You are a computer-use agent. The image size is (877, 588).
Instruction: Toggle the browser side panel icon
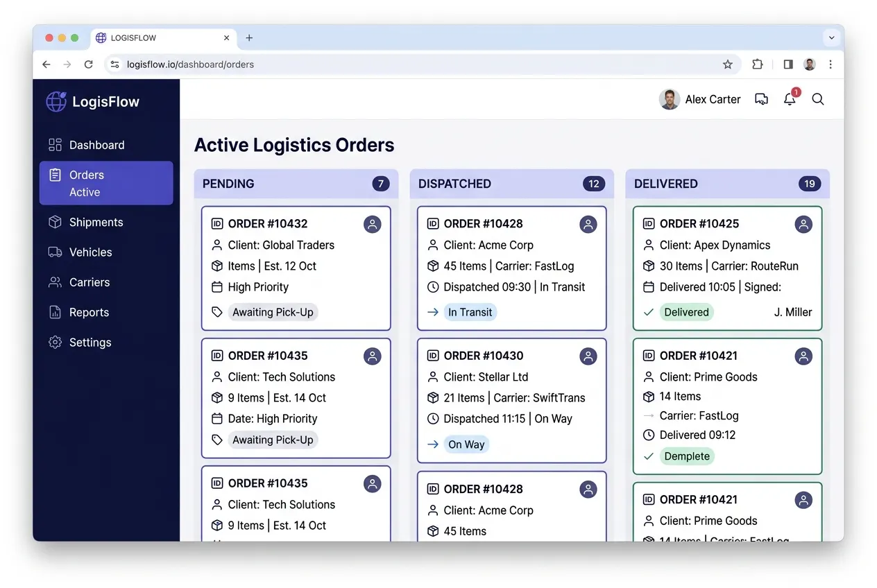click(788, 64)
